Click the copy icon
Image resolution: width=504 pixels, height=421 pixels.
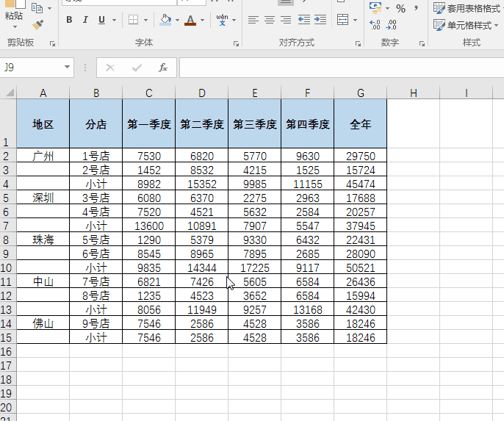coord(37,7)
